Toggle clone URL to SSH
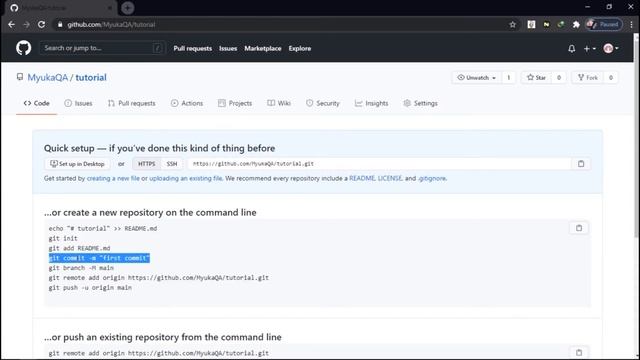The image size is (640, 360). point(171,164)
